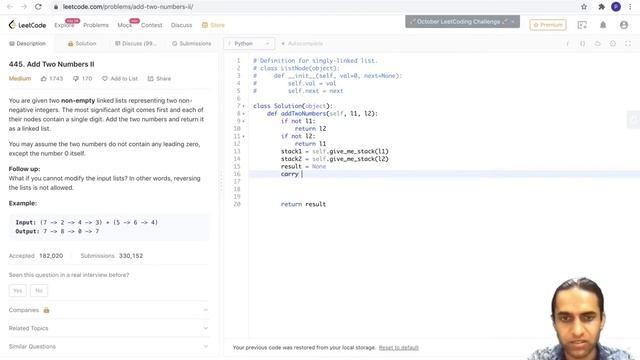The height and width of the screenshot is (360, 640).
Task: Click the Medium difficulty label
Action: point(20,78)
